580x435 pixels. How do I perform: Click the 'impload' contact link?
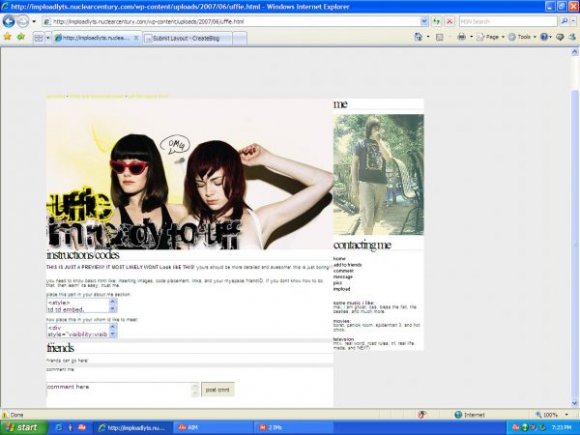(x=341, y=289)
